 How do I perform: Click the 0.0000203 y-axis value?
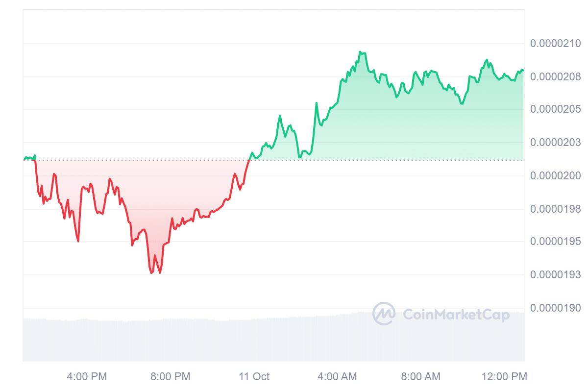point(555,142)
